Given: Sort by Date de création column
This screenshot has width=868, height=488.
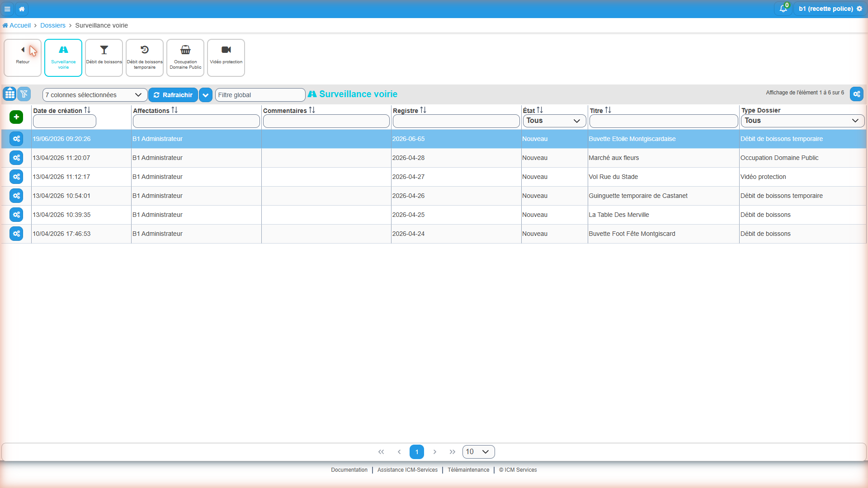Looking at the screenshot, I should click(x=87, y=110).
